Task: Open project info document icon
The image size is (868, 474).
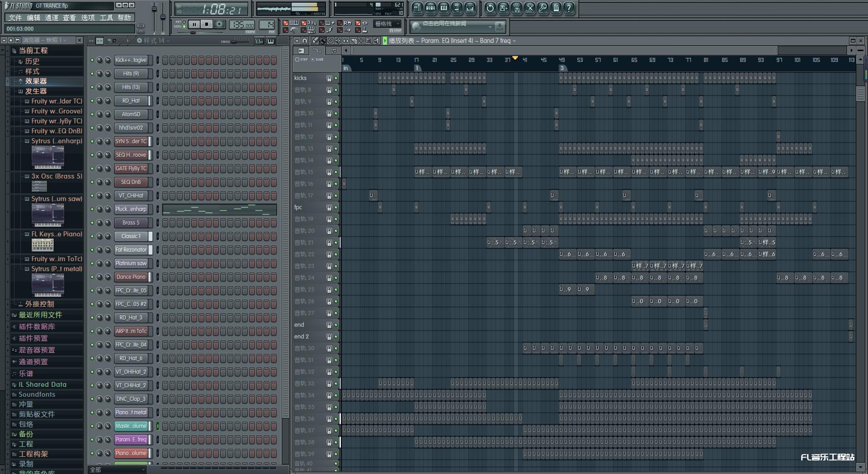Action: pyautogui.click(x=556, y=8)
